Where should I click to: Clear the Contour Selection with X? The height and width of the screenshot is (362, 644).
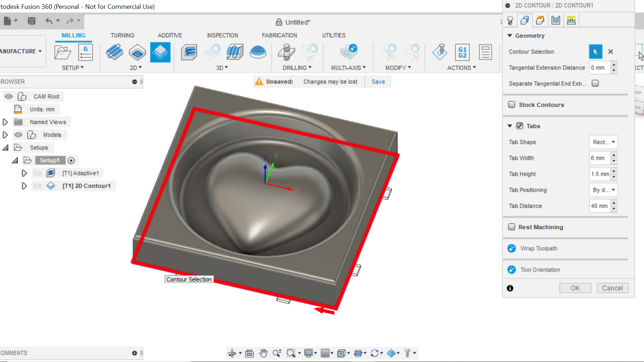point(611,51)
